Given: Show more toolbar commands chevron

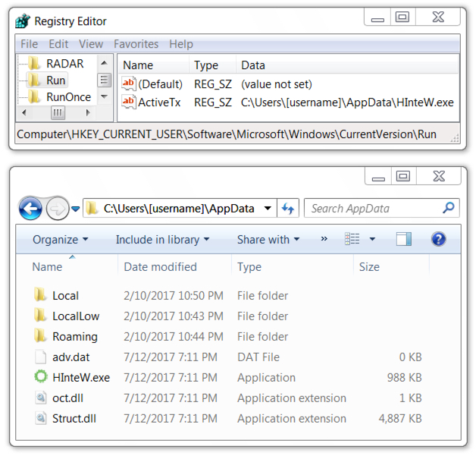Looking at the screenshot, I should point(324,239).
